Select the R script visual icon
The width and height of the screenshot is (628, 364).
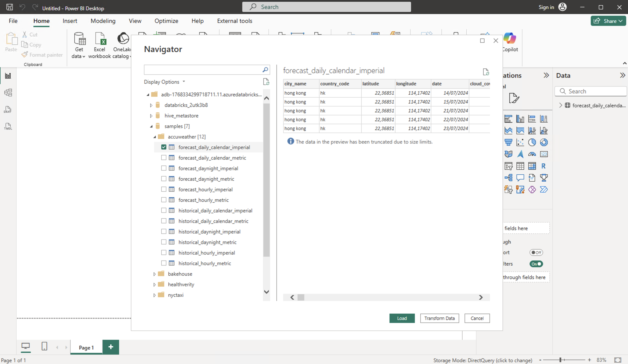pyautogui.click(x=543, y=166)
